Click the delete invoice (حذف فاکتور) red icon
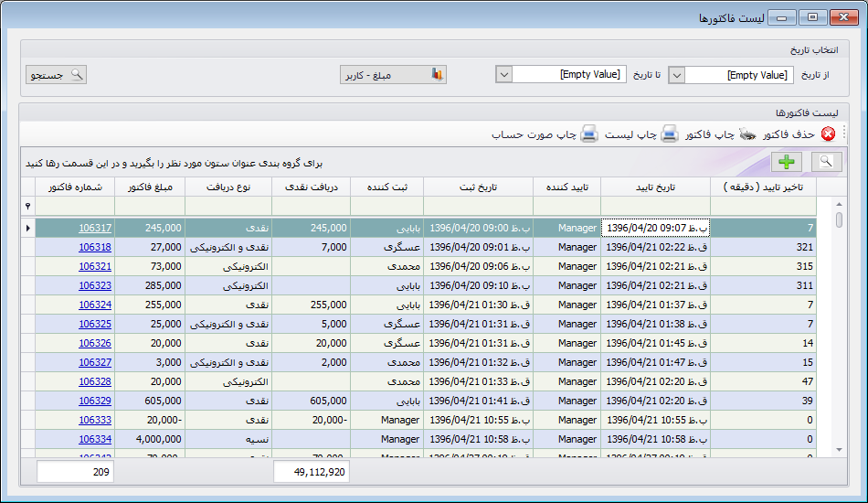This screenshot has width=868, height=503. coord(828,134)
